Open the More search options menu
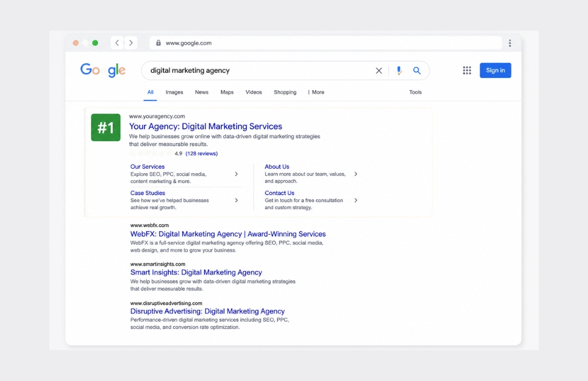 (x=316, y=92)
